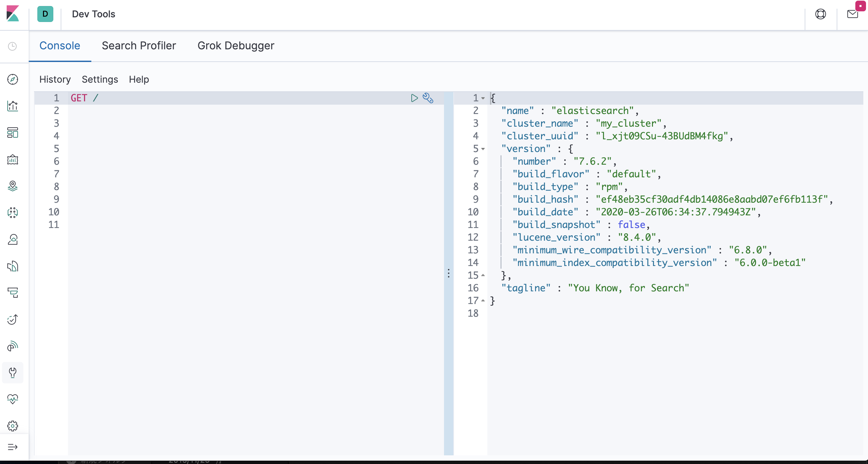Open Canvas icon in sidebar
Viewport: 868px width, 464px height.
coord(12,159)
